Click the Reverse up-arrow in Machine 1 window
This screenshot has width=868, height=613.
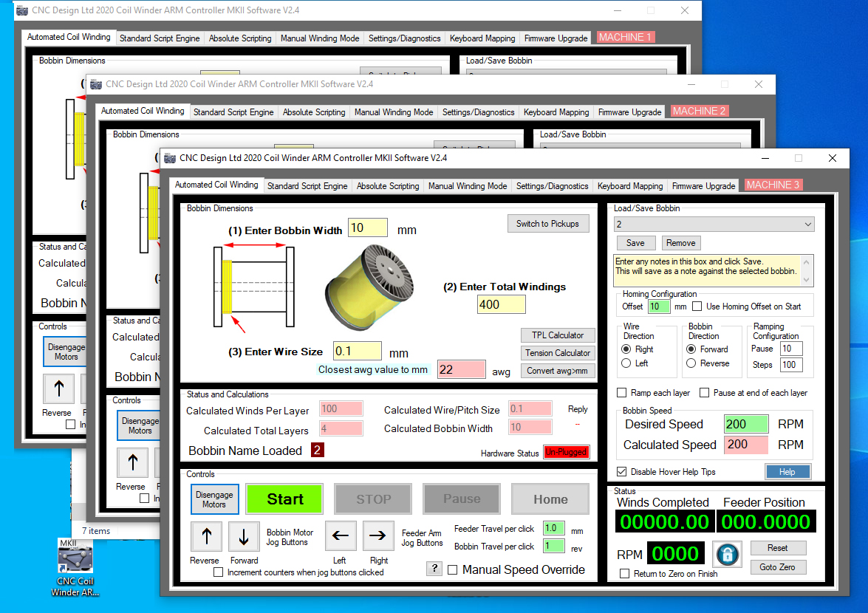coord(58,388)
